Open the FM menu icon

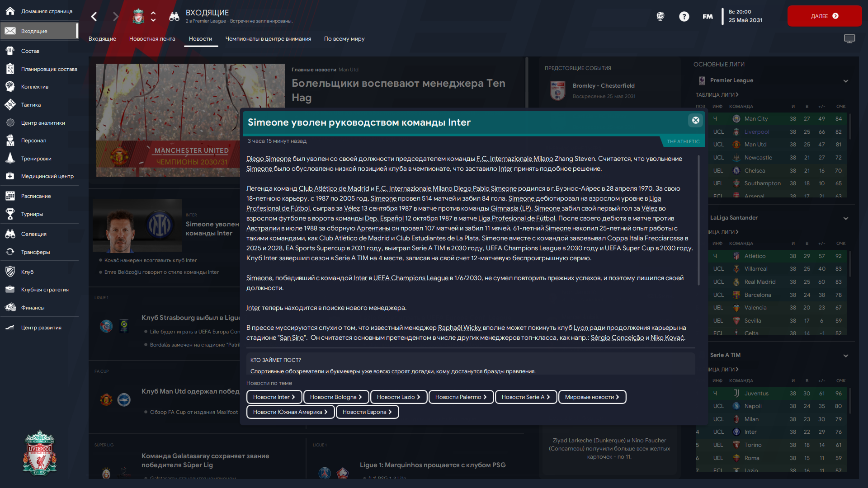pyautogui.click(x=708, y=17)
